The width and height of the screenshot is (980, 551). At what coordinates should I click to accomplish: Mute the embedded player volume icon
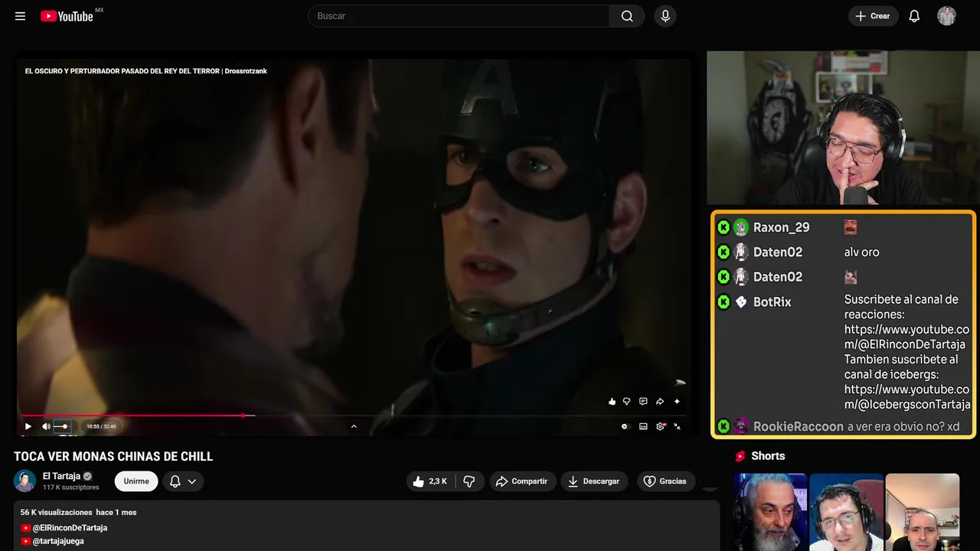46,426
